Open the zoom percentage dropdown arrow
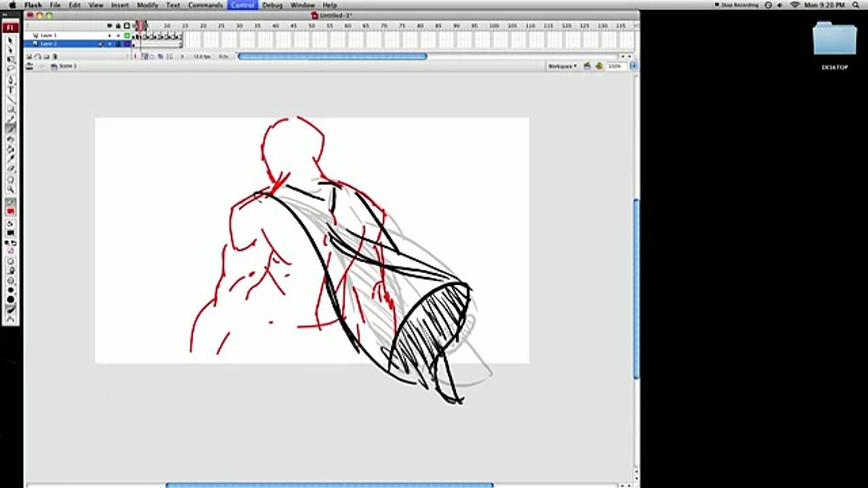Viewport: 868px width, 488px height. [633, 66]
